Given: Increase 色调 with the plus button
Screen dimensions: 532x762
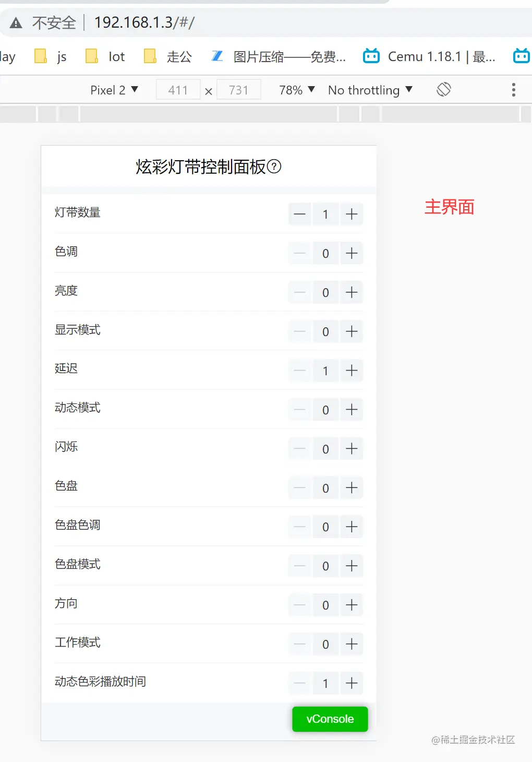Looking at the screenshot, I should (x=352, y=253).
